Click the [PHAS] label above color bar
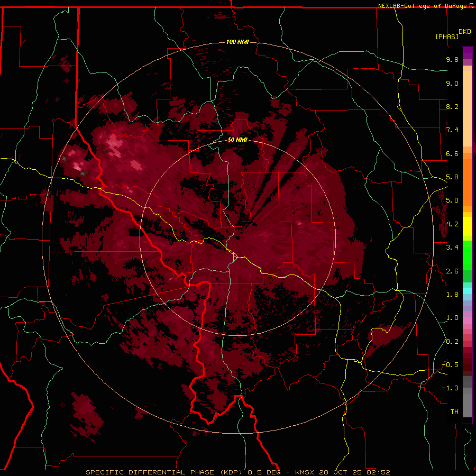This screenshot has height=476, width=476. tap(447, 36)
